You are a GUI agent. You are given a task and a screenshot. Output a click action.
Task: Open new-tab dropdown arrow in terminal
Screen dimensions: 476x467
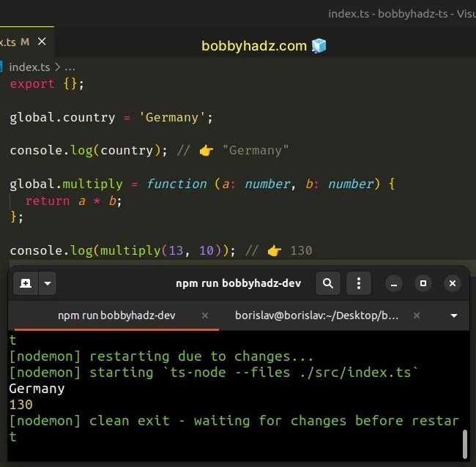[48, 283]
